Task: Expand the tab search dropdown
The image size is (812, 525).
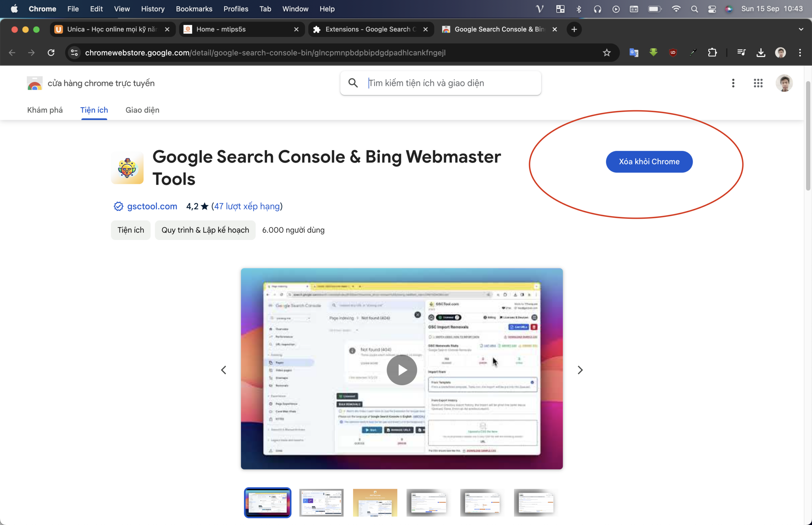Action: (x=801, y=29)
